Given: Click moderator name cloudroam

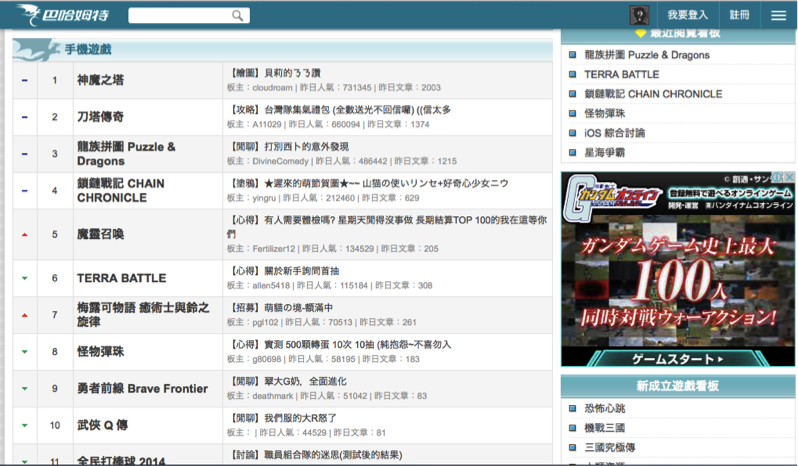Looking at the screenshot, I should (272, 88).
